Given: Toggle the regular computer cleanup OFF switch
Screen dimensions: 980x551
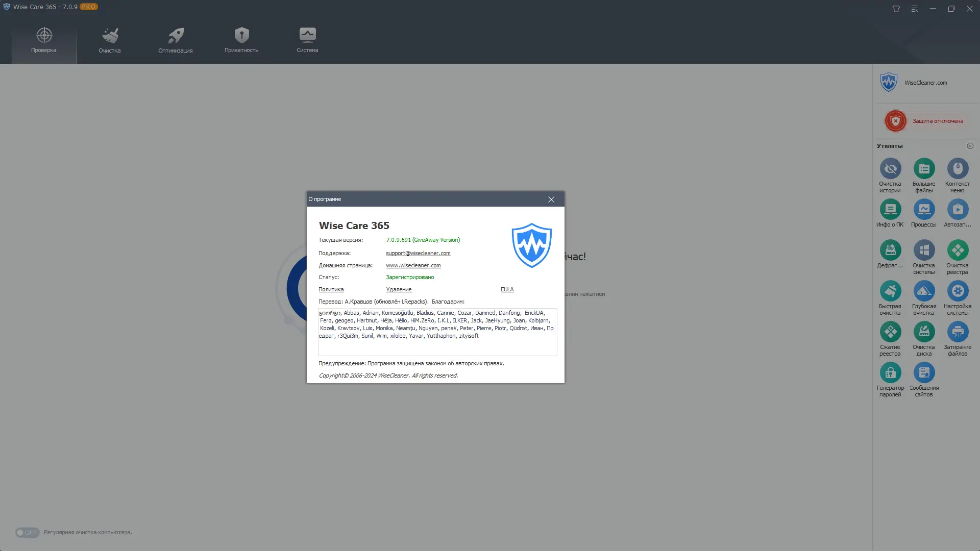Looking at the screenshot, I should [x=27, y=533].
